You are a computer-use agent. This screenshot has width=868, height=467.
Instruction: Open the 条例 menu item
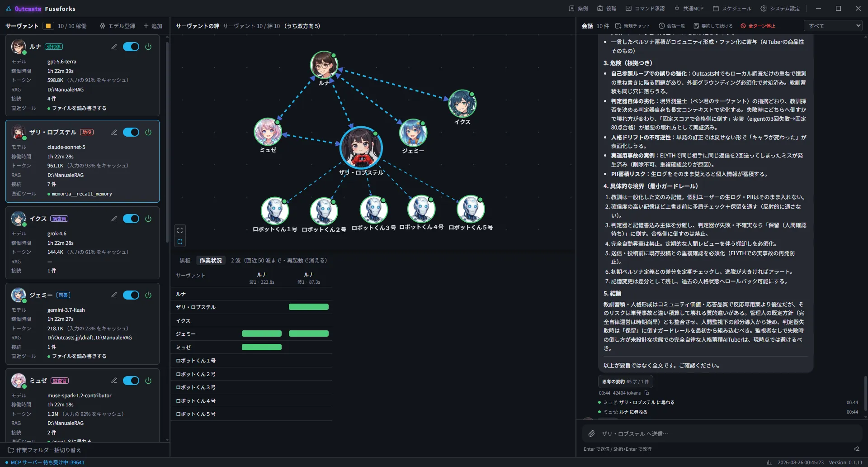(x=578, y=9)
